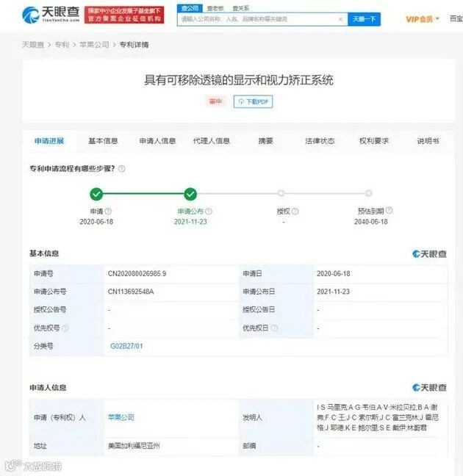Viewport: 463px width, 476px height.
Task: Open classification link G02B27/01
Action: (126, 346)
